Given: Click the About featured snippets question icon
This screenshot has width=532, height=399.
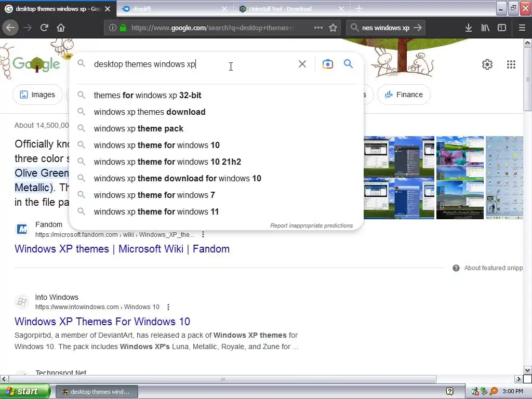Looking at the screenshot, I should (x=456, y=268).
